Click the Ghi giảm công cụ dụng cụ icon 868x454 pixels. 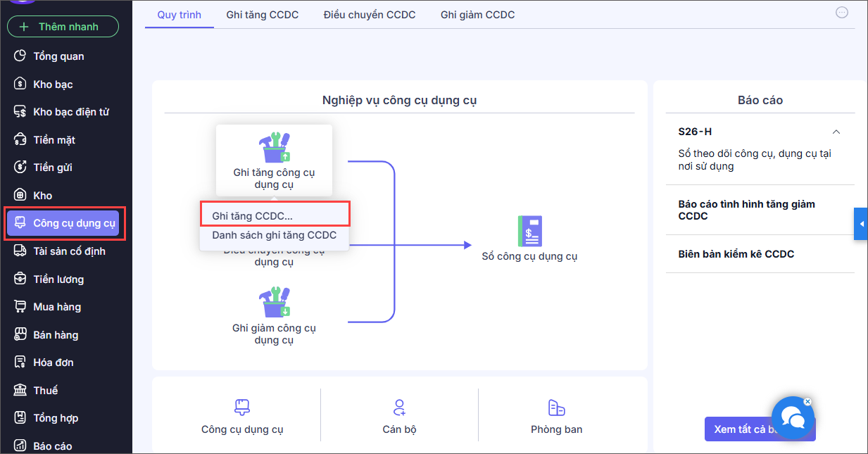(x=274, y=302)
